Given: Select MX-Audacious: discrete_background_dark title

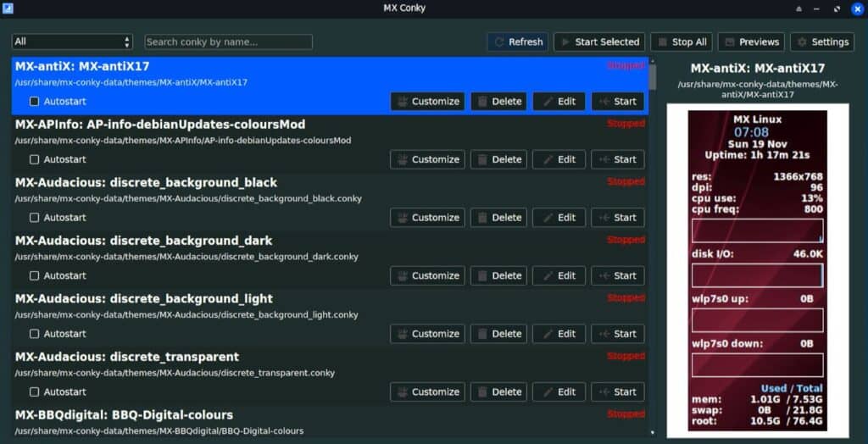Looking at the screenshot, I should click(x=143, y=241).
